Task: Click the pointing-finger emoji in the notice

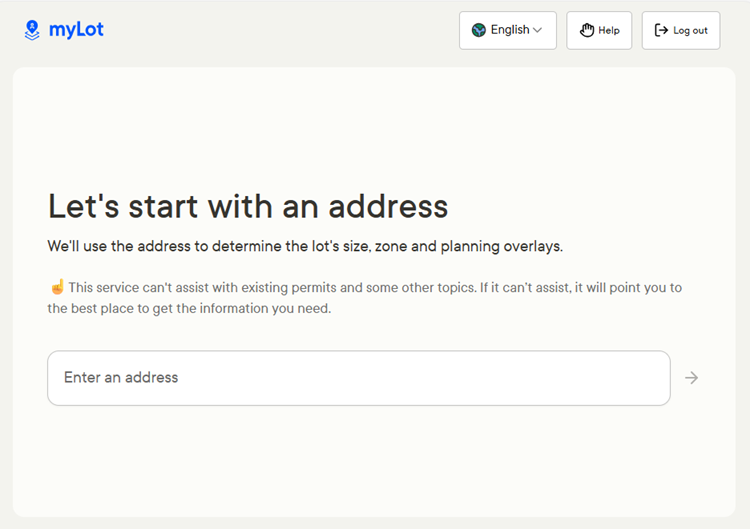Action: pyautogui.click(x=57, y=287)
